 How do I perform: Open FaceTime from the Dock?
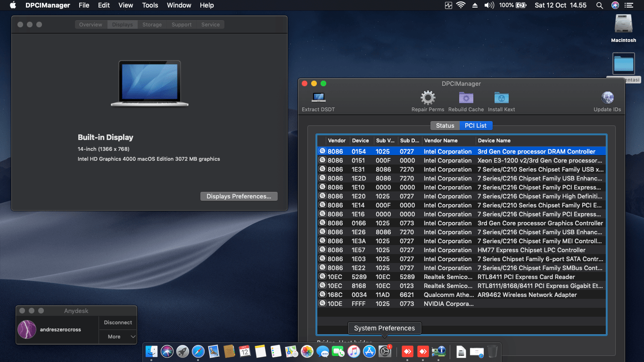pyautogui.click(x=338, y=351)
